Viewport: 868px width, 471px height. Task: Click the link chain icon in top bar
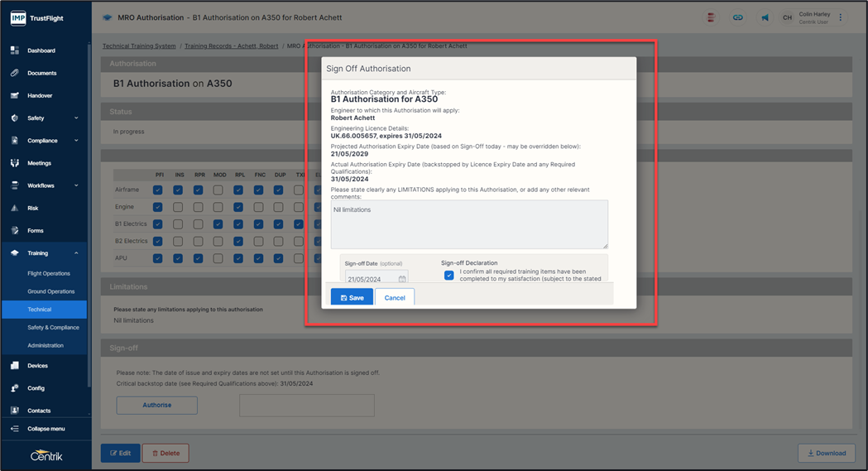pos(738,17)
